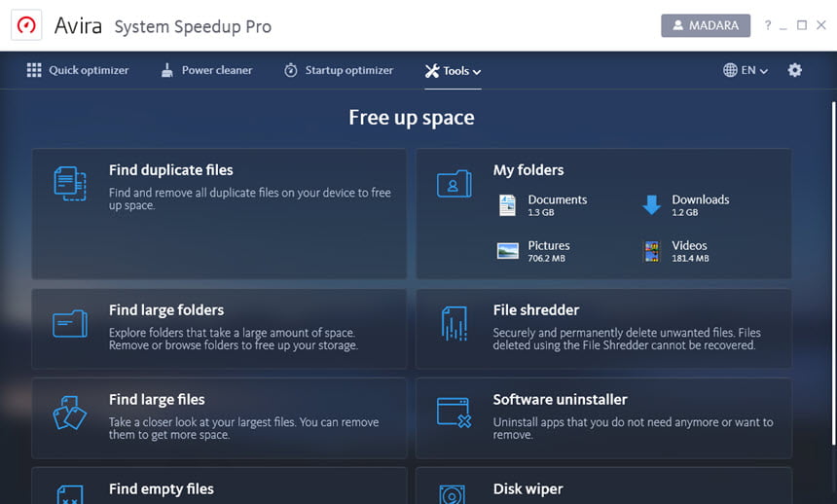Screen dimensions: 837x504
Task: Click 'Find and remove all duplicate files' description
Action: (x=250, y=198)
